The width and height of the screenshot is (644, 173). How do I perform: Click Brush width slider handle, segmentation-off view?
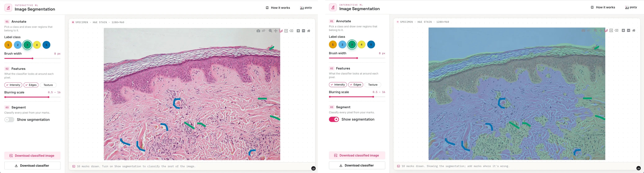coord(32,58)
